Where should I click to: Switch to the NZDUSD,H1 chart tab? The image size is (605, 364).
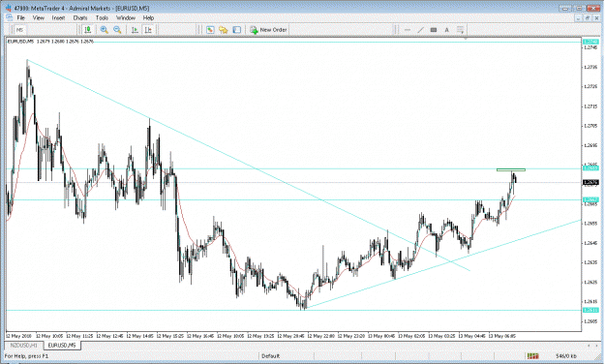24,345
